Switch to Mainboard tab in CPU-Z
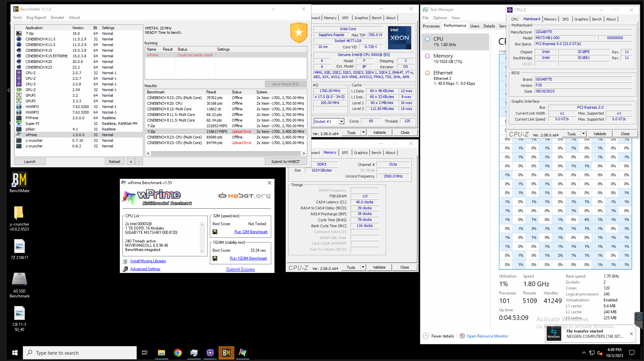 [x=532, y=19]
